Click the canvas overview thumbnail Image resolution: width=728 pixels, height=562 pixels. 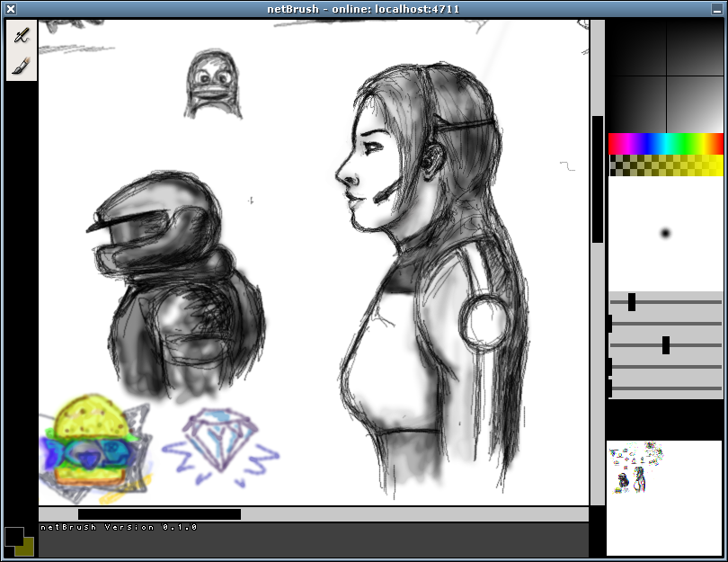coord(664,498)
